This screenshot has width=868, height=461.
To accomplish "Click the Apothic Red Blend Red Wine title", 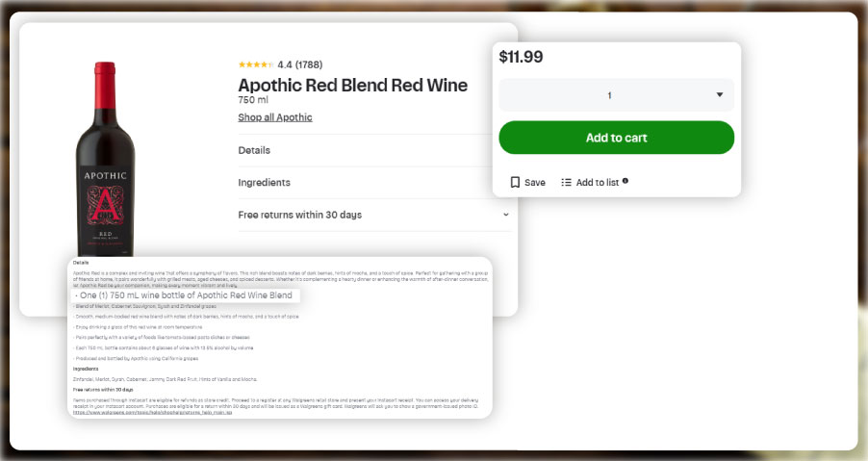I will coord(352,85).
